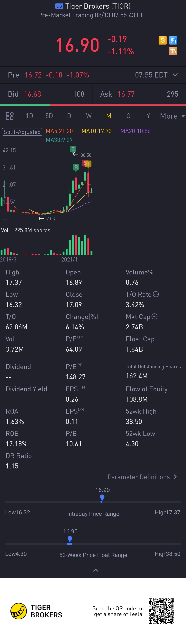
Task: Click the Intraday Price Range marker
Action: point(102,498)
